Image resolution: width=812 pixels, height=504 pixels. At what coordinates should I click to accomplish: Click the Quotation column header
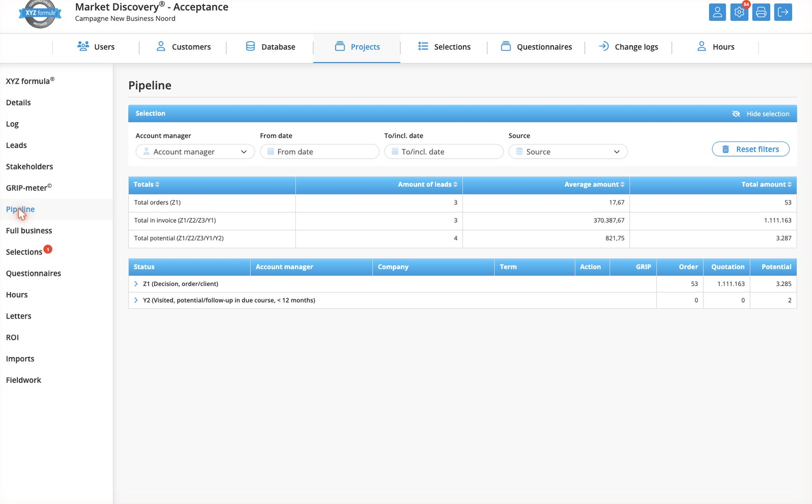[728, 267]
